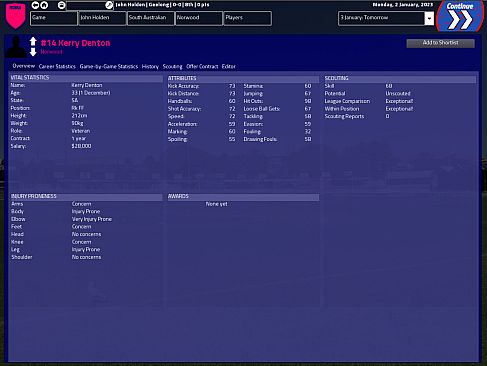Click the Leg 'Injury Prone' entry
The height and width of the screenshot is (366, 487).
[x=86, y=249]
